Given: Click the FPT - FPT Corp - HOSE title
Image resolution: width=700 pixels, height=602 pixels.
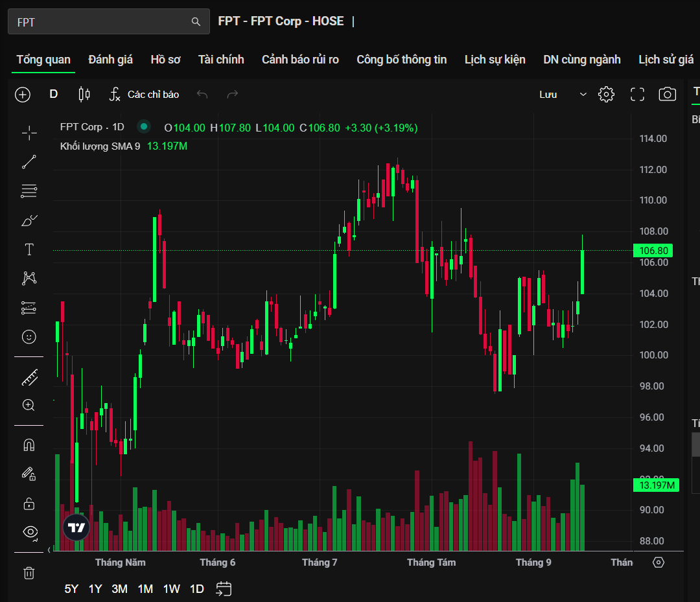Looking at the screenshot, I should [281, 21].
